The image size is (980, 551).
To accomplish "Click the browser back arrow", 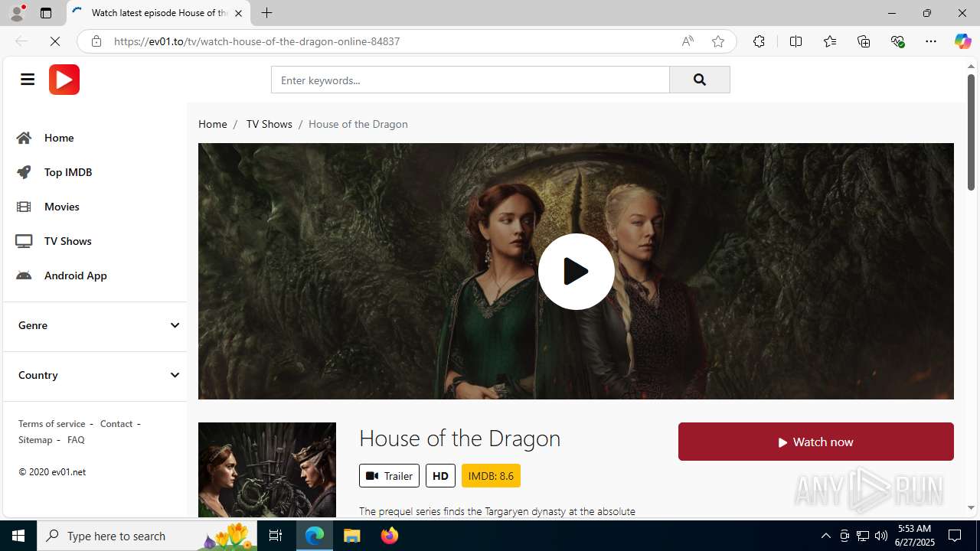I will coord(21,41).
